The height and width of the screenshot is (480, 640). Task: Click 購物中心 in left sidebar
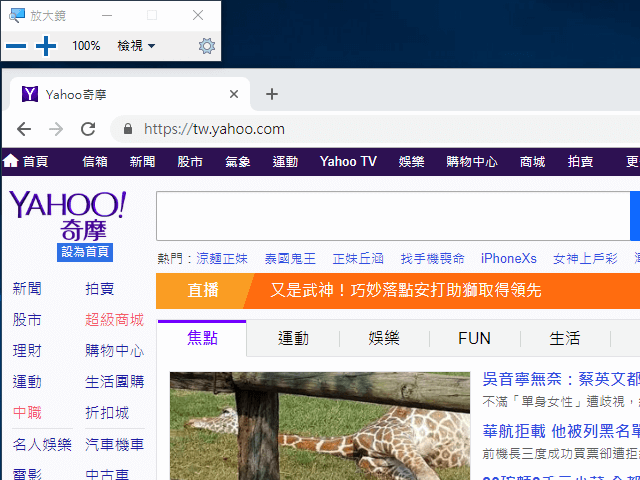click(114, 351)
